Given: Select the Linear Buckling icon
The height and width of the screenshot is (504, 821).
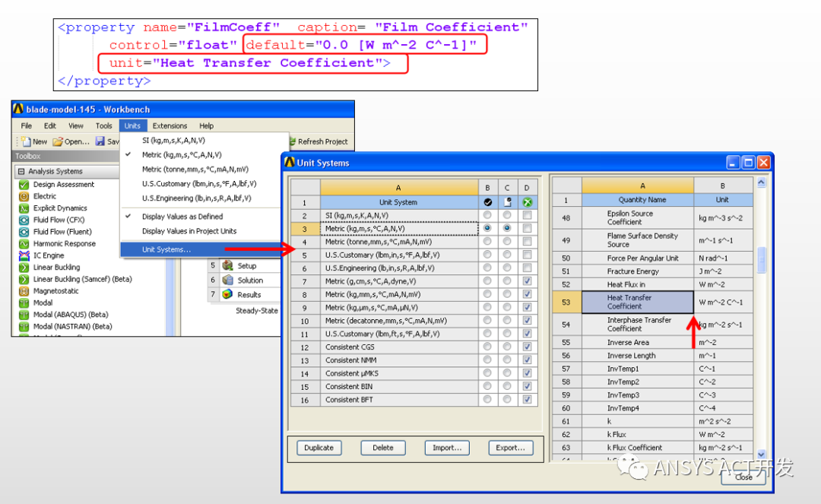Looking at the screenshot, I should point(24,267).
